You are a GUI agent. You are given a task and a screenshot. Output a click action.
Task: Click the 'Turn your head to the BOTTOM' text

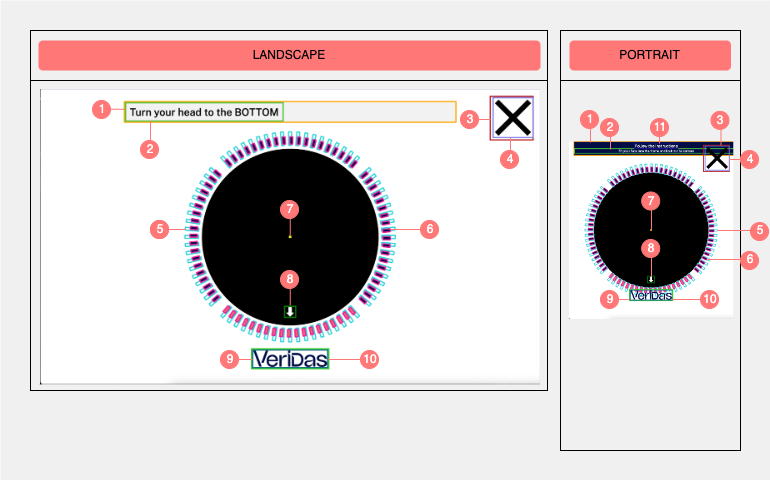point(204,112)
